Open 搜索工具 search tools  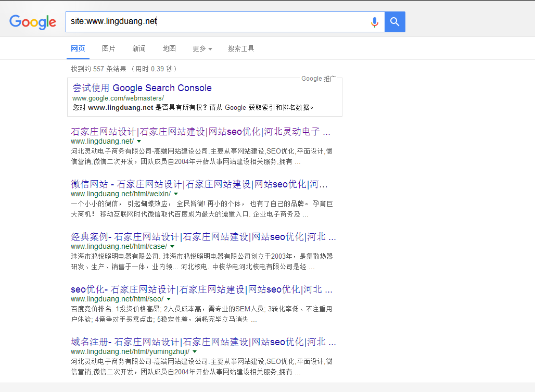241,48
